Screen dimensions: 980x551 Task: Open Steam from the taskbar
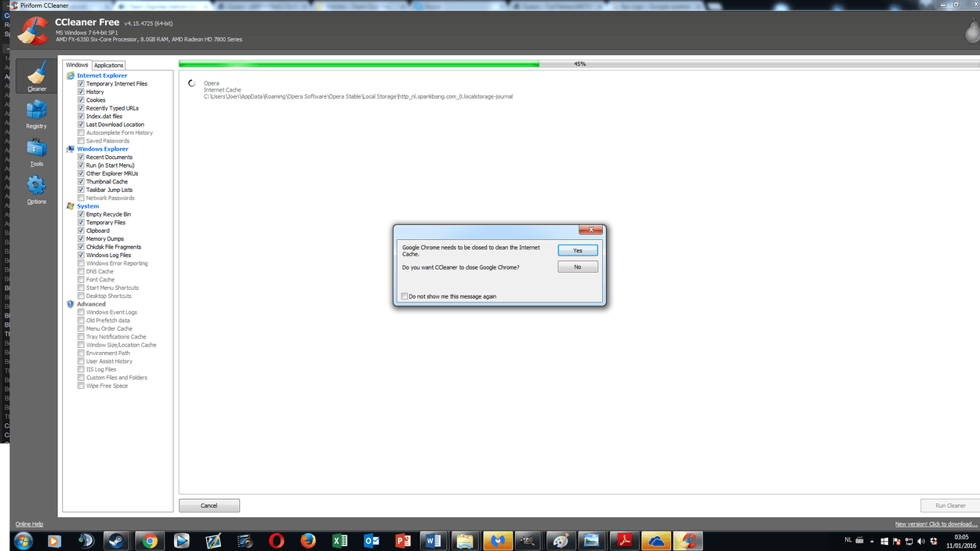click(117, 541)
